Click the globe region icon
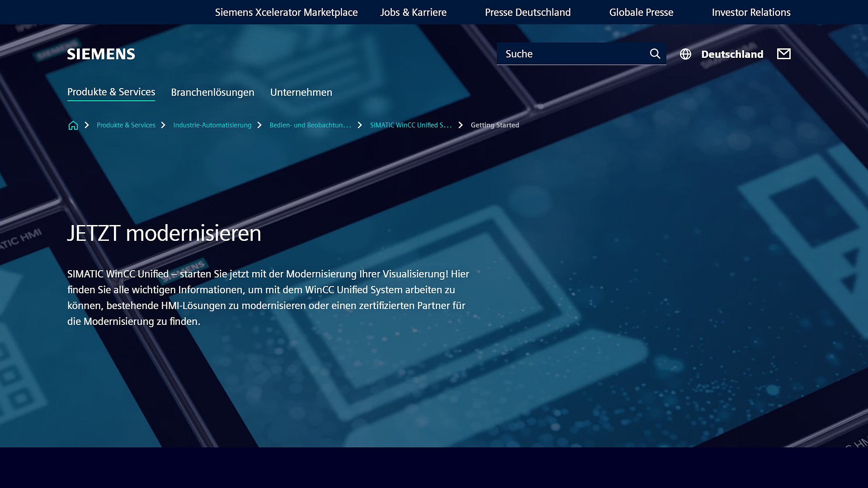 coord(685,54)
